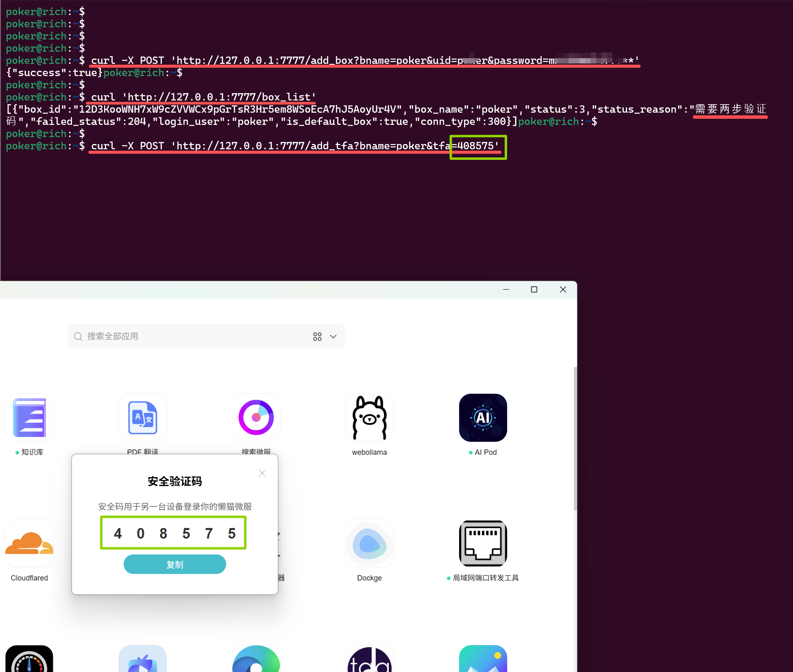Toggle the app grid view icon
Viewport: 793px width, 672px height.
(317, 336)
